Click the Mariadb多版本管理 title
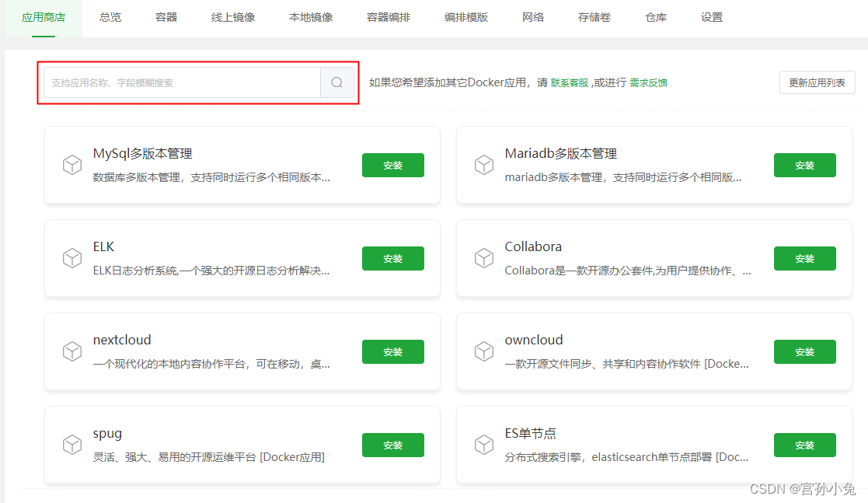Viewport: 868px width, 503px height. click(x=561, y=153)
